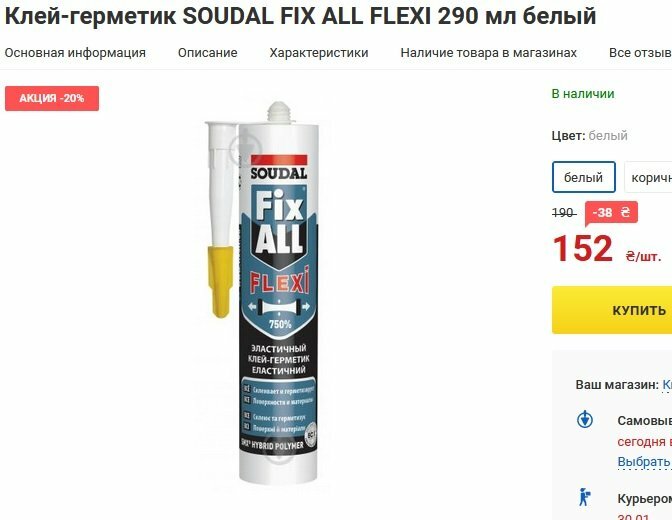The height and width of the screenshot is (520, 672).
Task: Switch to the Описание tab
Action: coord(207,53)
